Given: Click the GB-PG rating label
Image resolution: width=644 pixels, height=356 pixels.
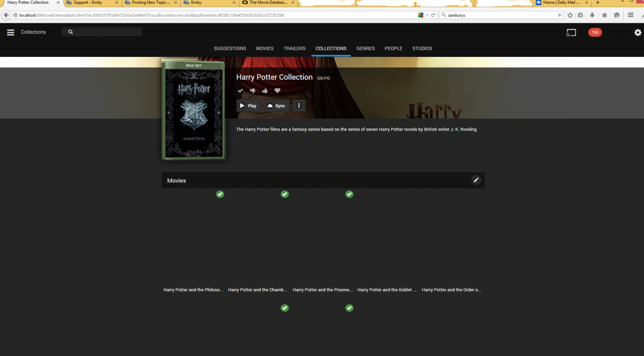Looking at the screenshot, I should (324, 78).
